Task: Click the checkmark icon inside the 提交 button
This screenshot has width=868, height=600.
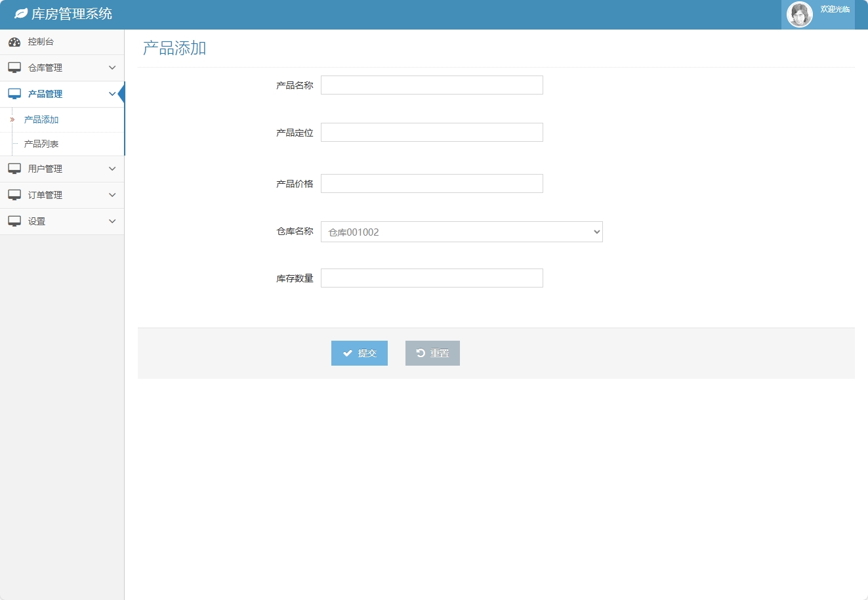Action: [348, 353]
